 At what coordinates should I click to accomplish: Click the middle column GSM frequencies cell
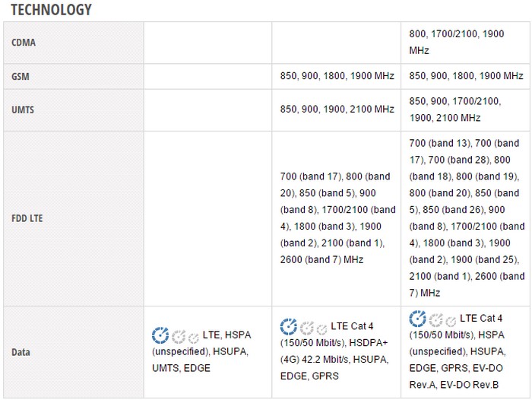(337, 76)
